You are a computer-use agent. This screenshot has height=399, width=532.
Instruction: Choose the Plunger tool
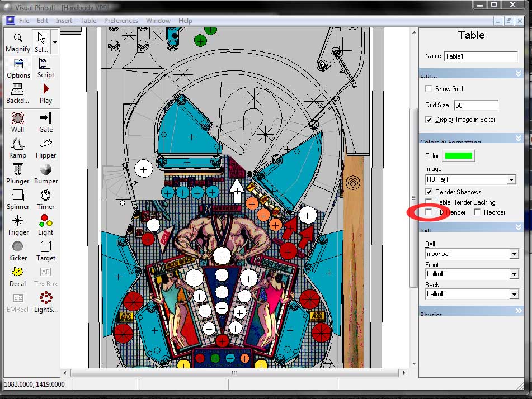pyautogui.click(x=18, y=174)
